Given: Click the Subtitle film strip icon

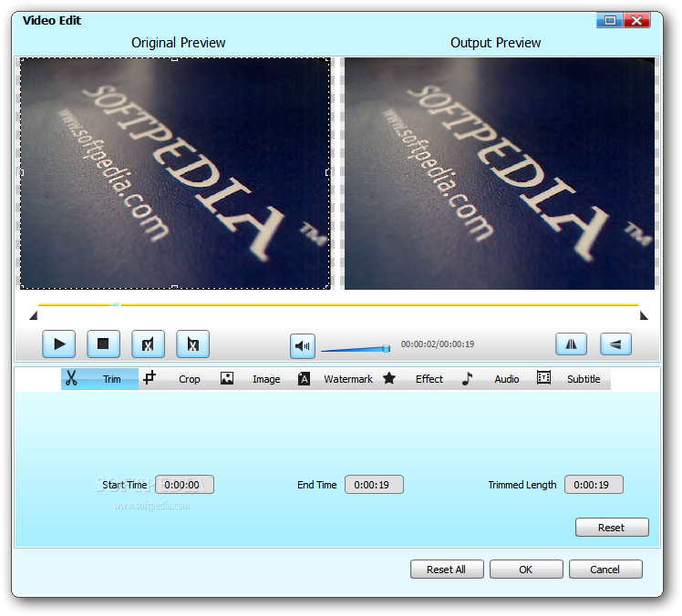Looking at the screenshot, I should [543, 377].
